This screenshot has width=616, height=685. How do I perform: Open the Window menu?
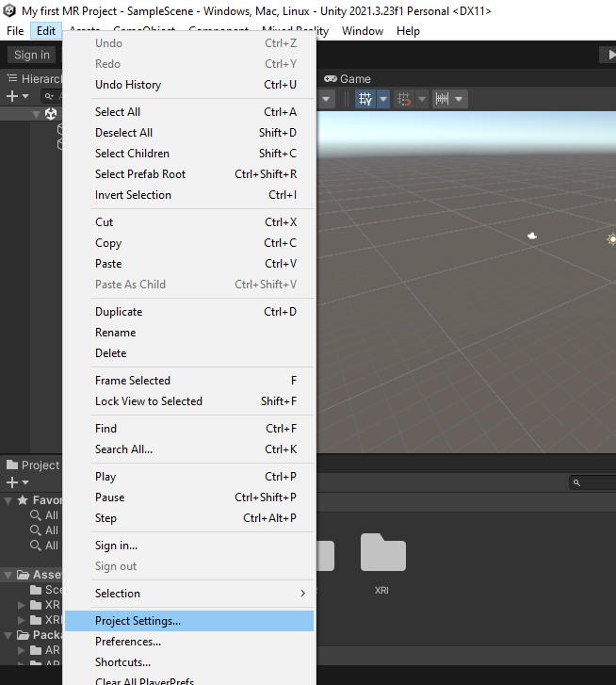pos(363,31)
